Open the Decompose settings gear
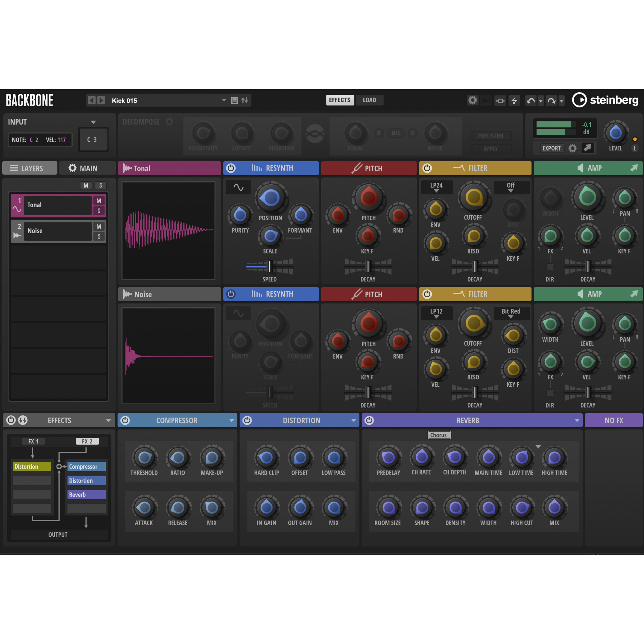 pyautogui.click(x=170, y=122)
